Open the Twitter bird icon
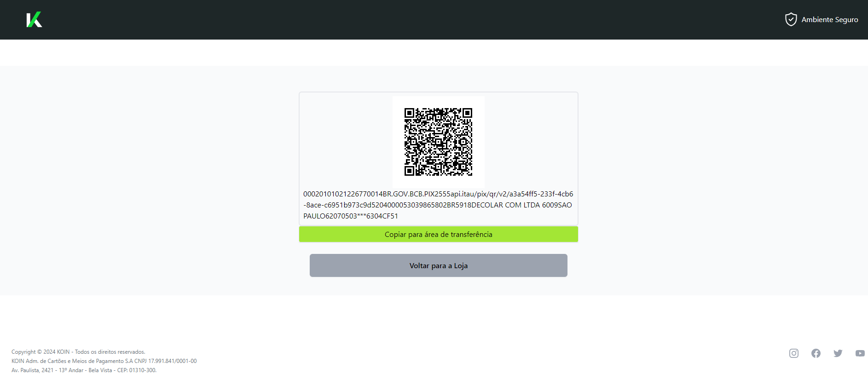Image resolution: width=868 pixels, height=391 pixels. click(838, 353)
